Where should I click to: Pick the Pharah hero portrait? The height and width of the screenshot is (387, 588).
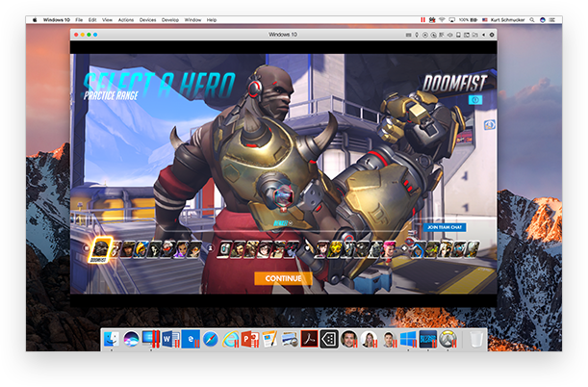click(x=141, y=249)
